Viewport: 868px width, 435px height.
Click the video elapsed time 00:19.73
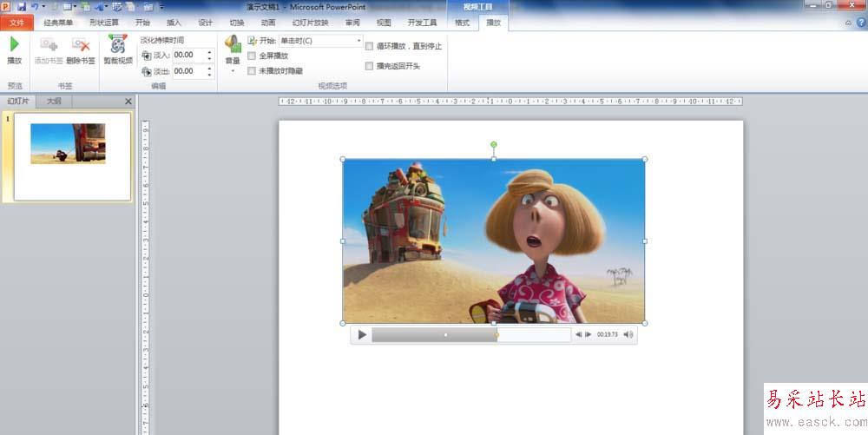(x=608, y=334)
